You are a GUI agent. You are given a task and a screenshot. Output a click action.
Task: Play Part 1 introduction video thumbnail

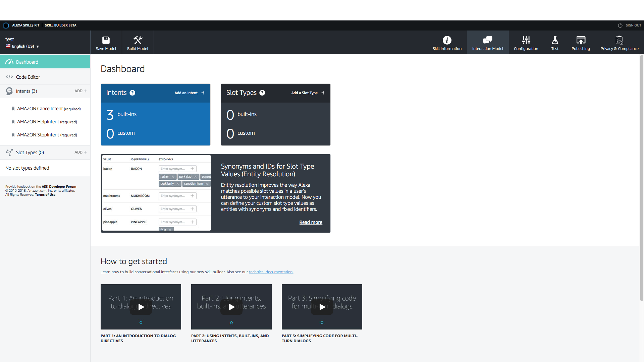[141, 306]
